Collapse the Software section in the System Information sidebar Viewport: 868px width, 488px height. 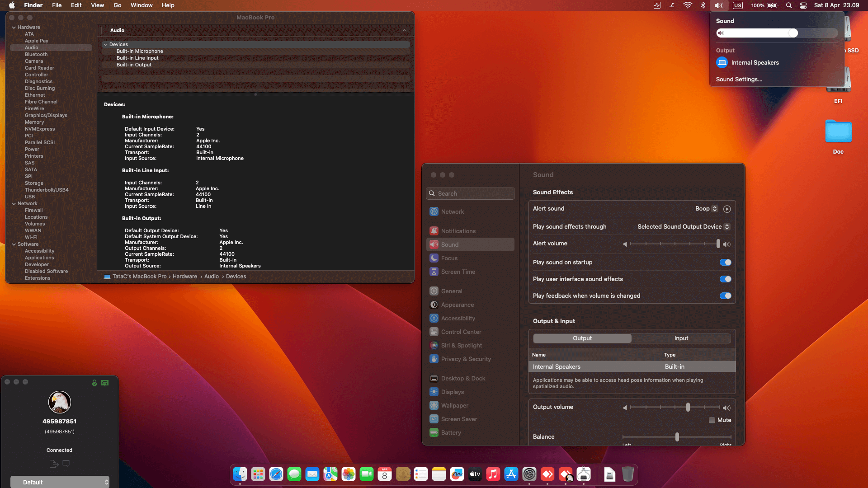[x=14, y=244]
